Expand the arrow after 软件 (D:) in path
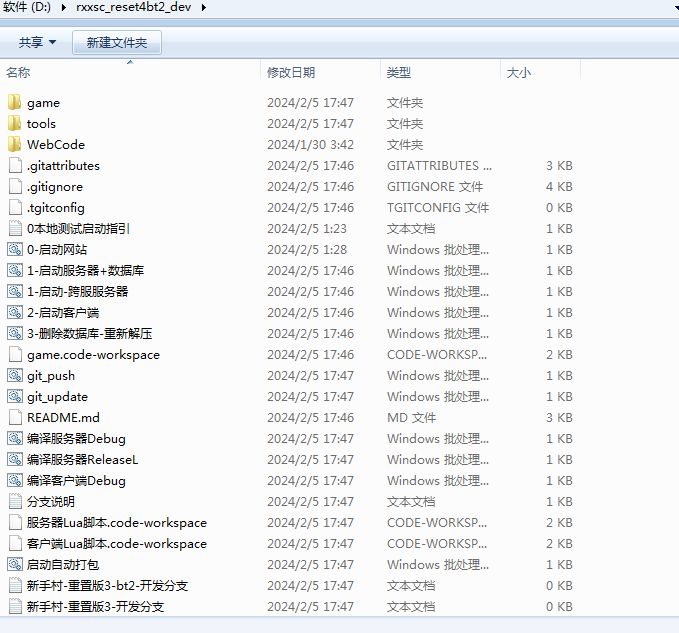The image size is (679, 633). click(x=65, y=8)
